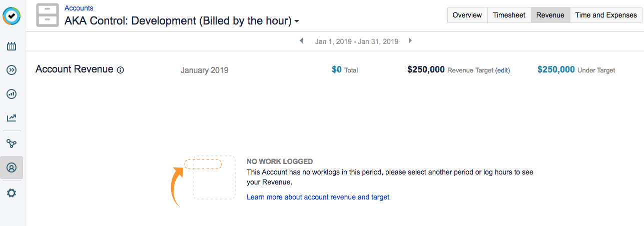Viewport: 644px width, 226px height.
Task: Click the Account Revenue info icon
Action: pyautogui.click(x=120, y=70)
